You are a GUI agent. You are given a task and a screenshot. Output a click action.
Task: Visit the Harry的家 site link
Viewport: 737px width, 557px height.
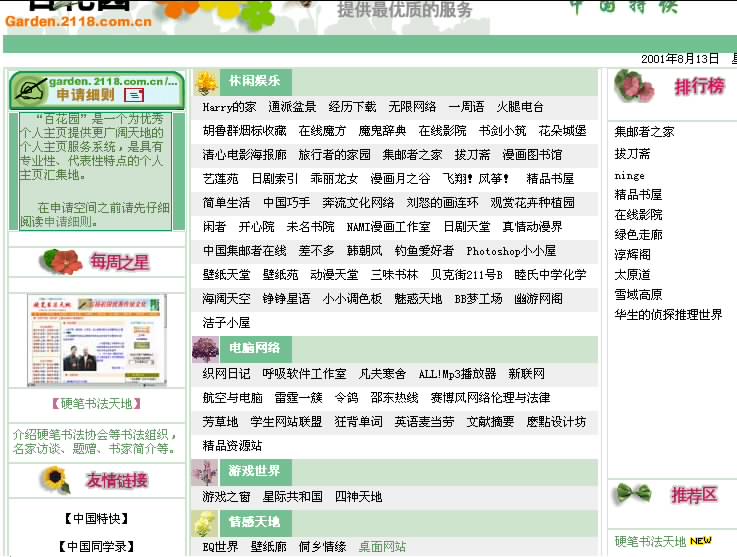[x=229, y=107]
